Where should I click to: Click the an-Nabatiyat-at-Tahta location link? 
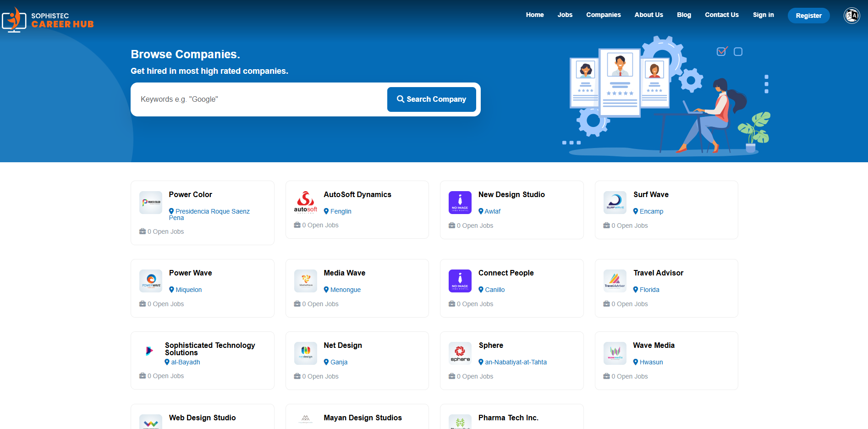point(516,362)
